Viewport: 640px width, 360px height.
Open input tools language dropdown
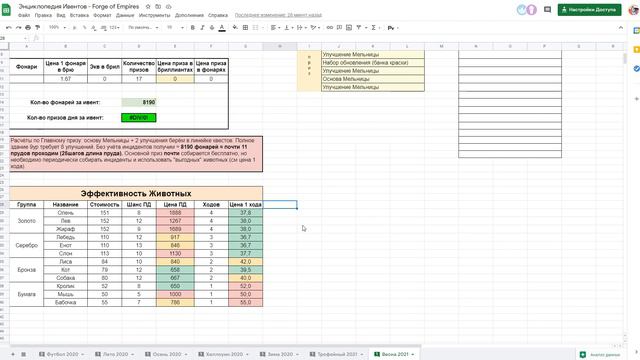pos(393,28)
